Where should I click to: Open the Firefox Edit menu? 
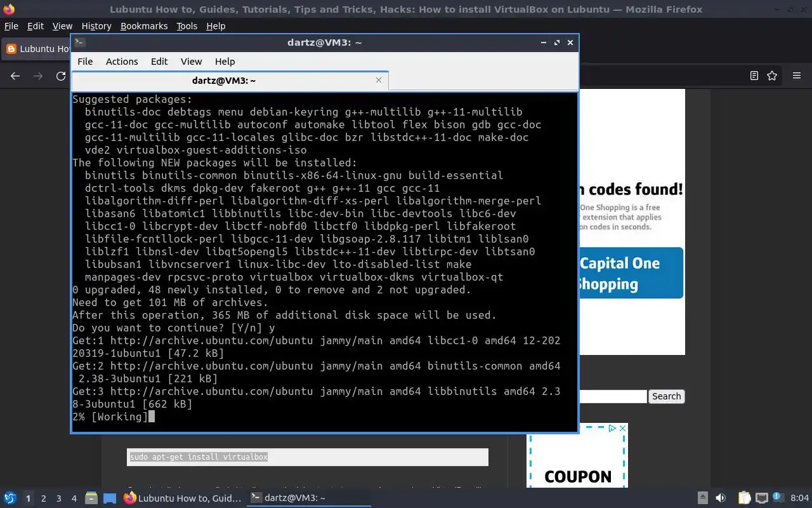click(36, 26)
